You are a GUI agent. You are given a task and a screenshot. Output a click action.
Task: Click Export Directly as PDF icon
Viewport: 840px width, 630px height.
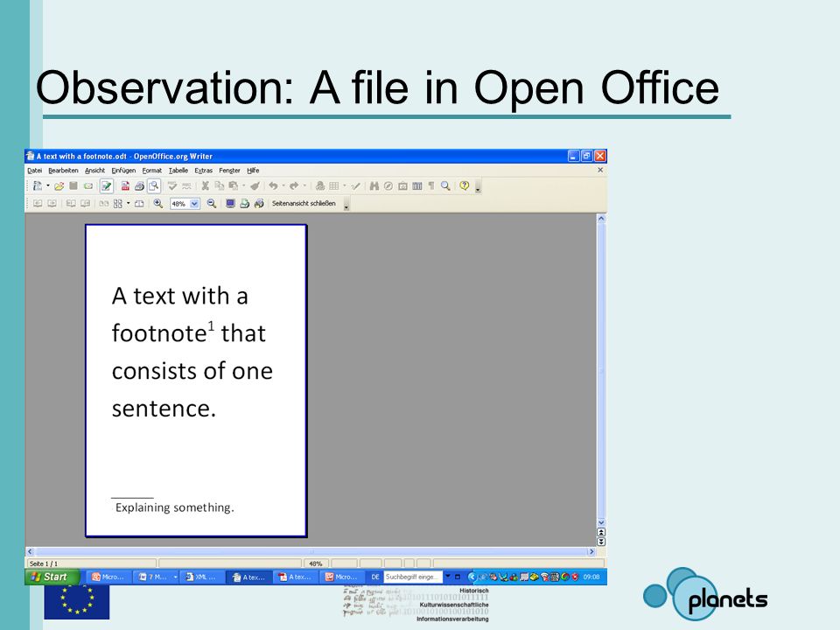click(x=125, y=185)
